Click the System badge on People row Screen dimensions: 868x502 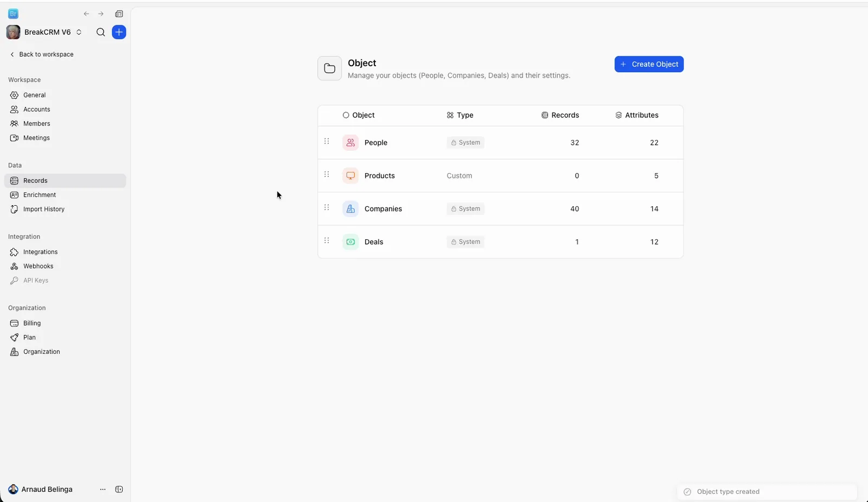pyautogui.click(x=465, y=143)
